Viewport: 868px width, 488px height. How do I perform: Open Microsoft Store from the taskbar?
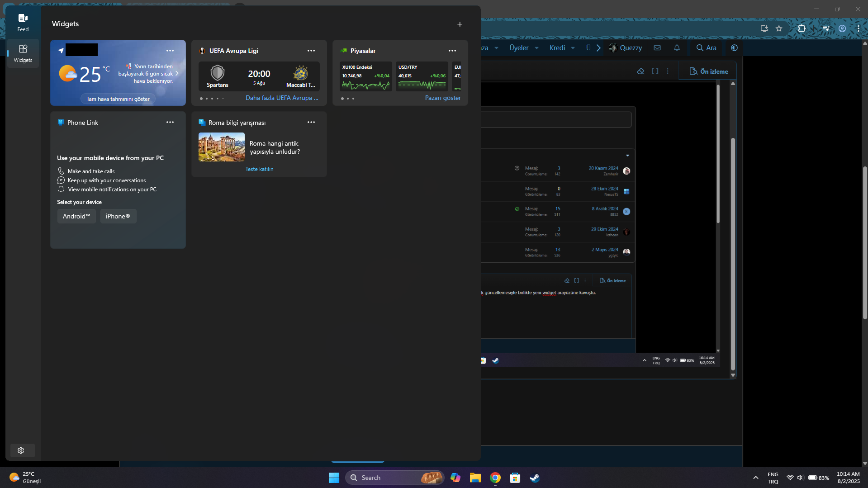pyautogui.click(x=515, y=478)
